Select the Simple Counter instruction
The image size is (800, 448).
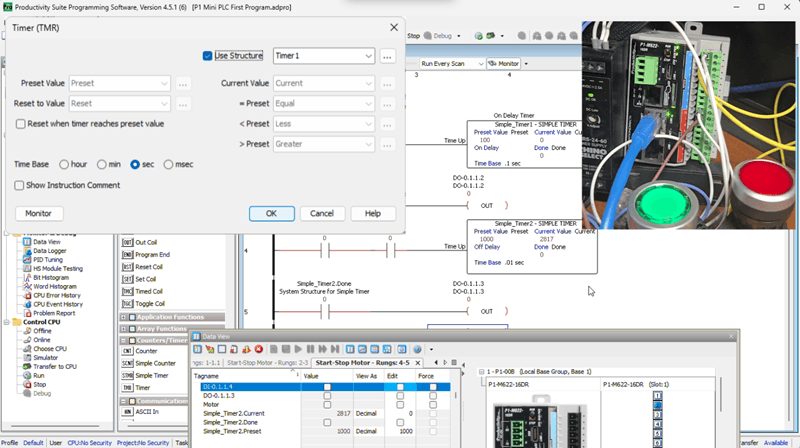[x=155, y=363]
